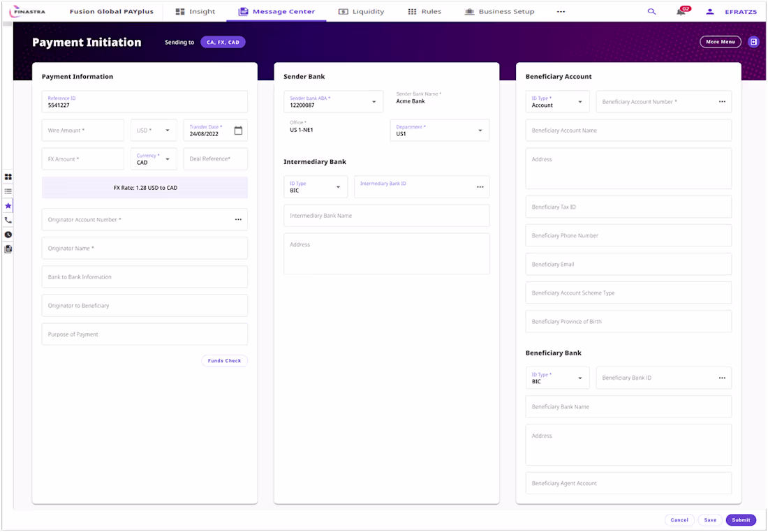Click the save icon next to More Menu
This screenshot has height=532, width=768.
[753, 42]
